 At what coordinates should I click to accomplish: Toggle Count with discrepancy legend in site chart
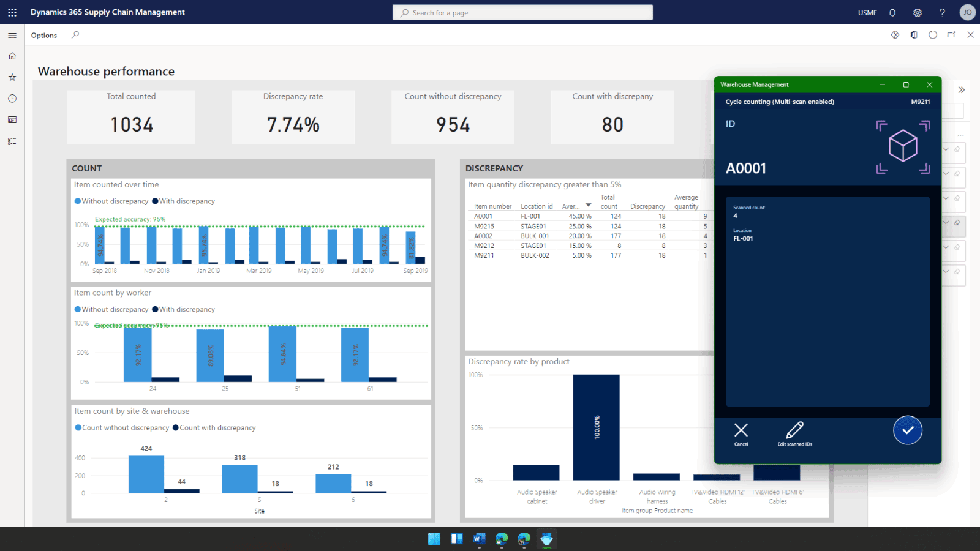214,427
